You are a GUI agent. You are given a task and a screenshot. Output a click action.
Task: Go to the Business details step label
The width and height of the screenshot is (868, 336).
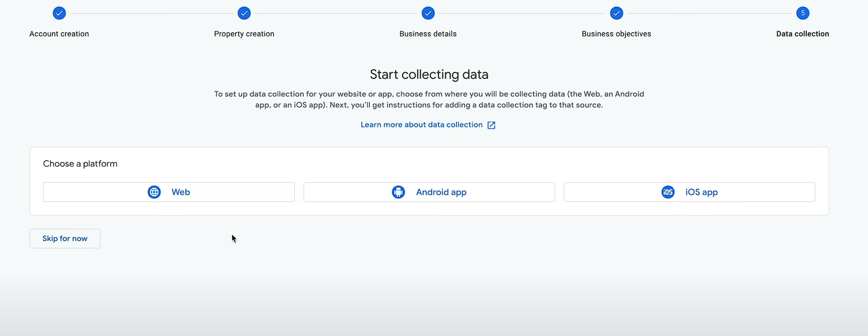(428, 34)
